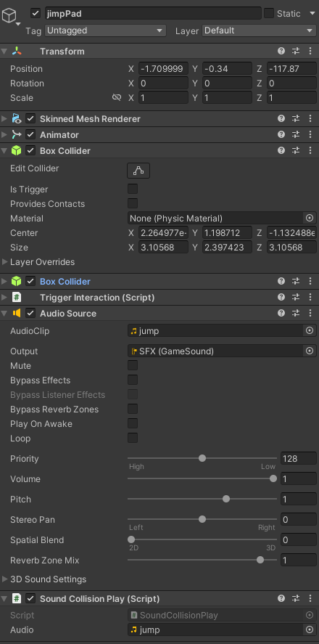319x644 pixels.
Task: Click the Edit Collider button
Action: point(138,171)
